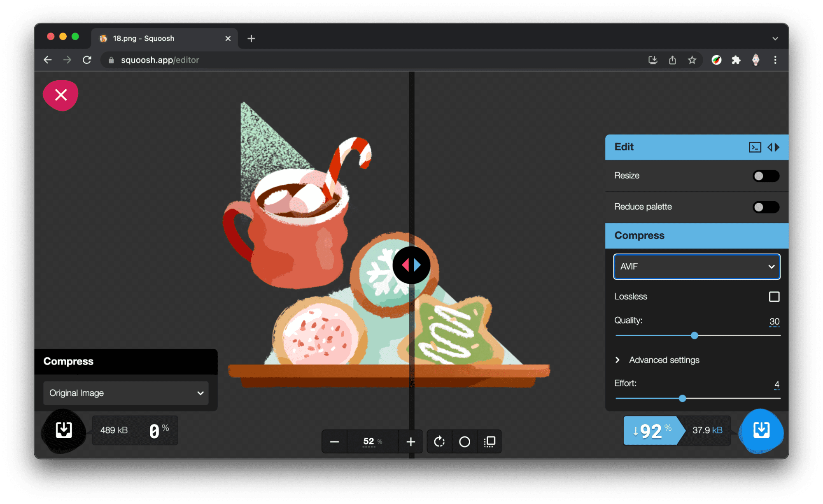823x504 pixels.
Task: Click the download compressed image button
Action: coord(764,431)
